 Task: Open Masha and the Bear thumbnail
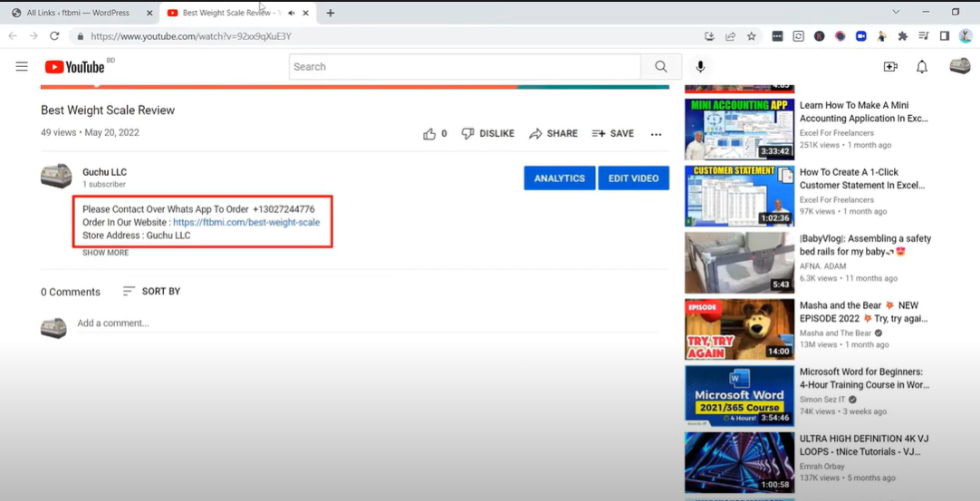pyautogui.click(x=739, y=330)
